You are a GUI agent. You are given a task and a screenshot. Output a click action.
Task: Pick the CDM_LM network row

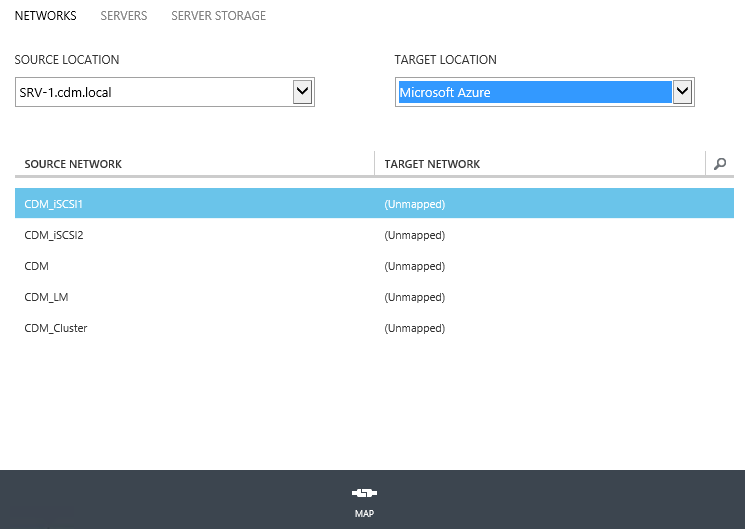click(46, 297)
